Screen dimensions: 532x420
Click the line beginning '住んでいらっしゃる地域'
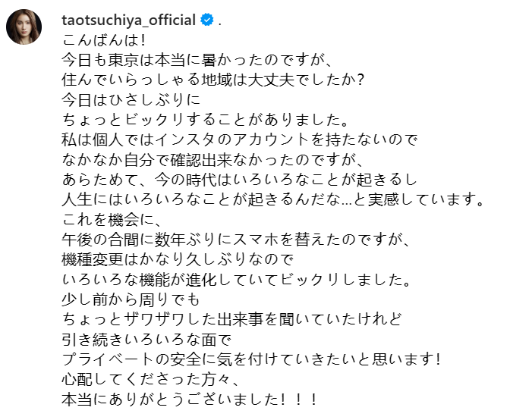tap(215, 79)
